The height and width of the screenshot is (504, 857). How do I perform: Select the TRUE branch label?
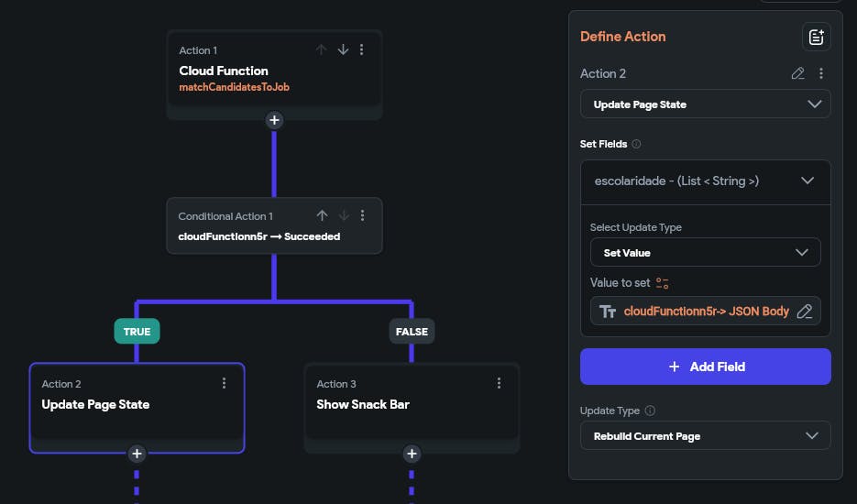coord(137,332)
